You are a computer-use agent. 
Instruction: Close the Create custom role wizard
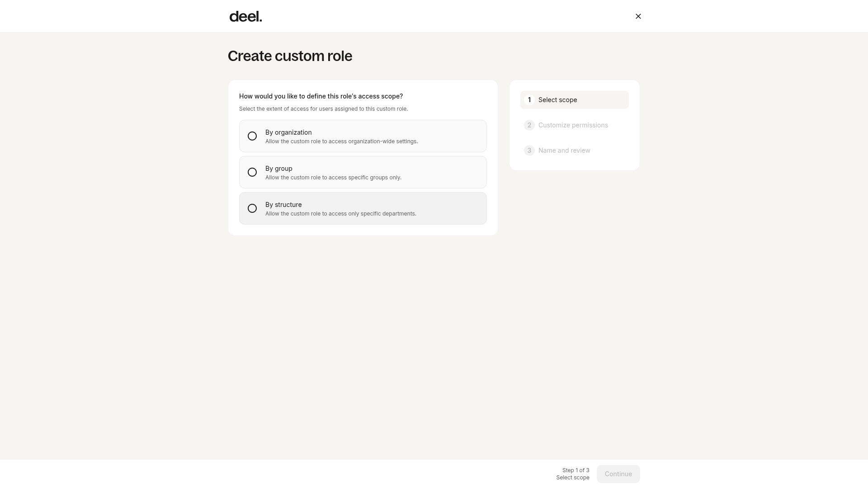coord(638,16)
